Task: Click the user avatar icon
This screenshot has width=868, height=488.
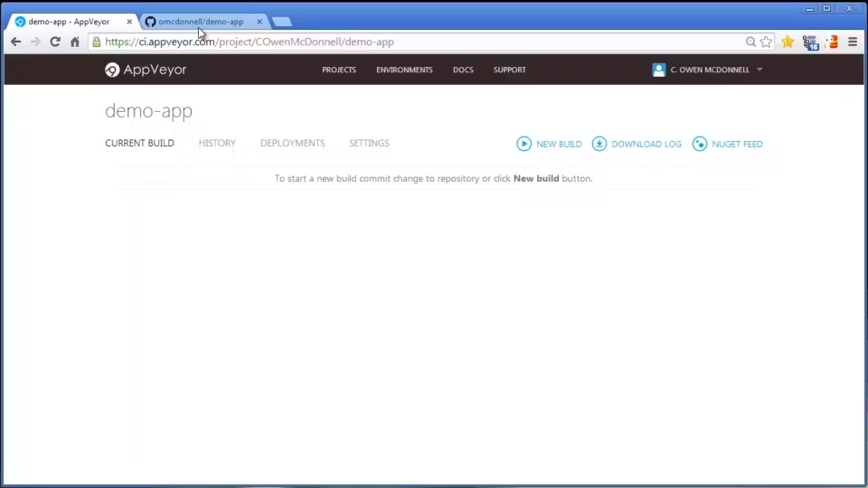Action: tap(659, 70)
